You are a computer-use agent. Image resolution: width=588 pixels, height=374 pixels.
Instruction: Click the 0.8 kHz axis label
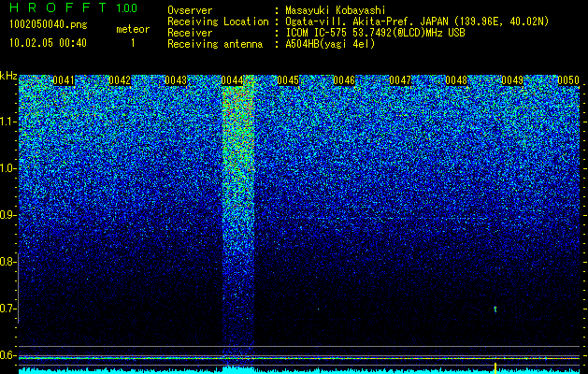pyautogui.click(x=8, y=262)
